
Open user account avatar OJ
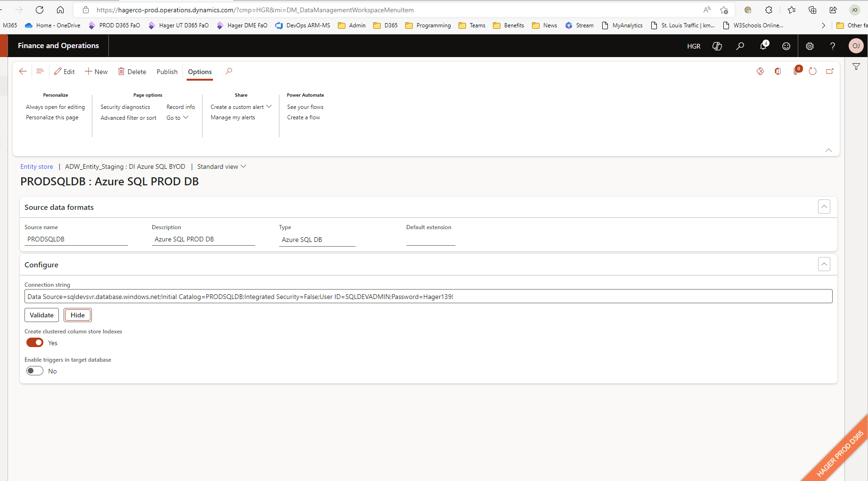(x=856, y=46)
